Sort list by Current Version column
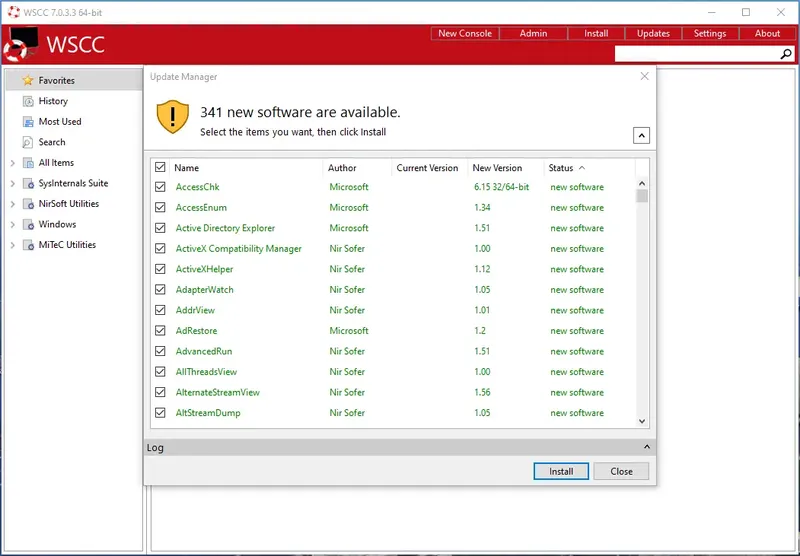Screen dimensions: 800x556 click(430, 168)
